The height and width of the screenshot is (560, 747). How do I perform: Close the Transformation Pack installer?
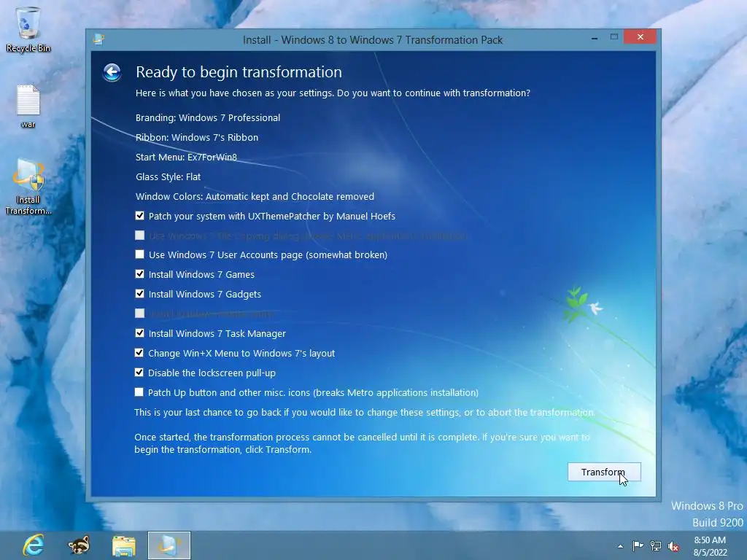pyautogui.click(x=640, y=36)
